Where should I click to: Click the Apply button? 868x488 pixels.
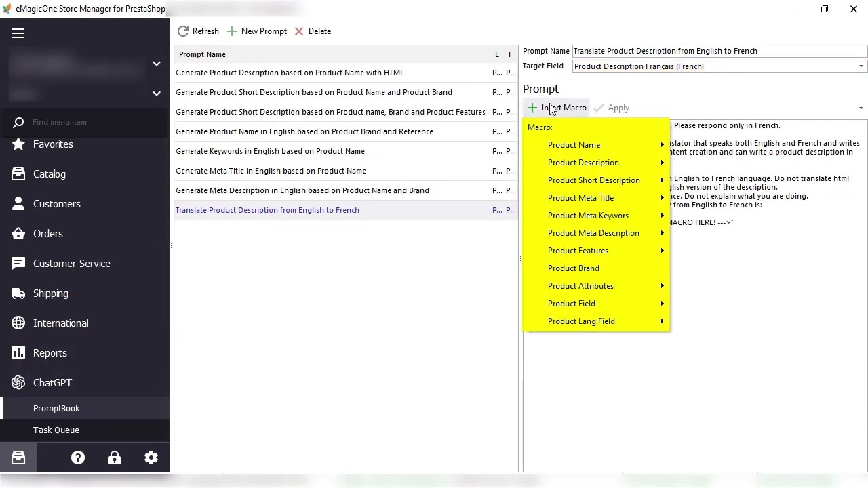click(612, 108)
